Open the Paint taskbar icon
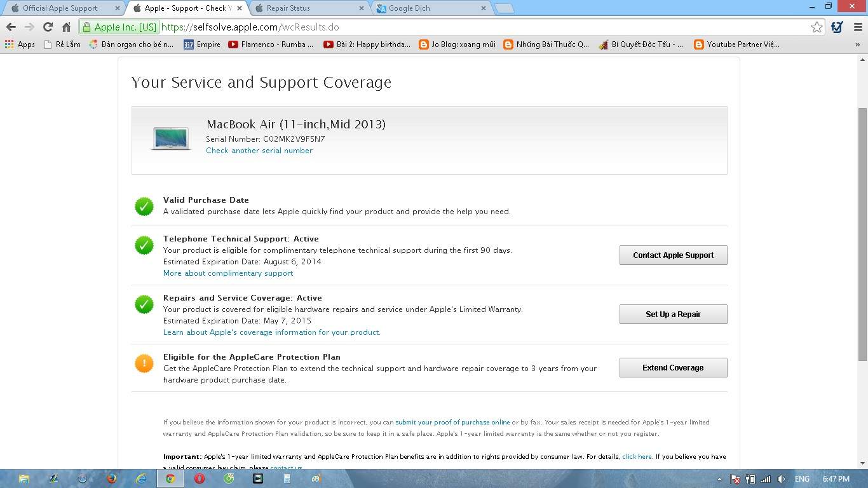Viewport: 868px width, 488px height. point(316,478)
